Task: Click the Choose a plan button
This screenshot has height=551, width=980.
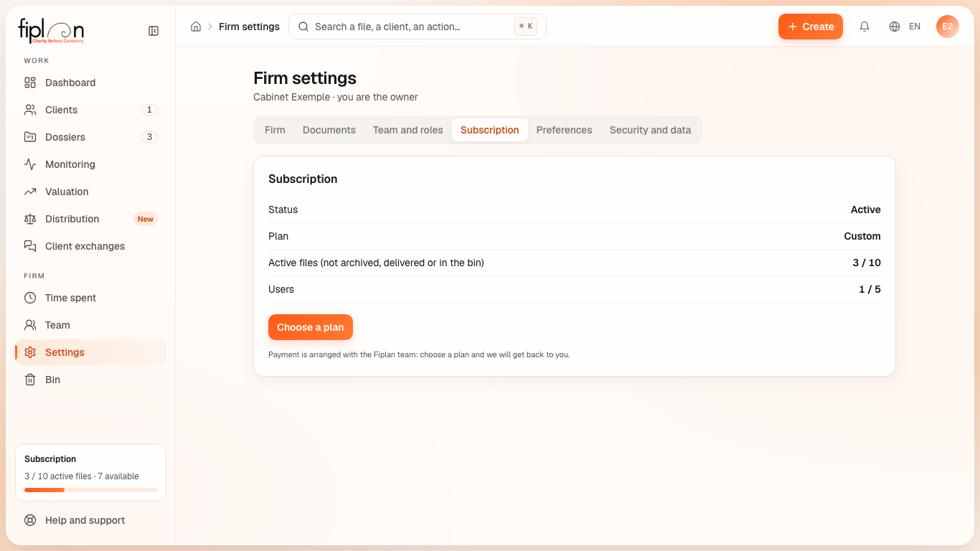Action: click(311, 327)
